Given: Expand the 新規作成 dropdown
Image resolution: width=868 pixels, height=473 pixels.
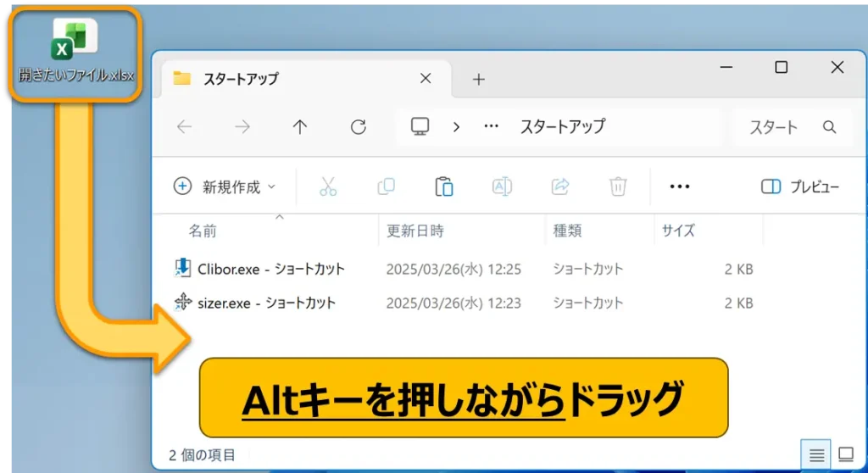Looking at the screenshot, I should [225, 187].
